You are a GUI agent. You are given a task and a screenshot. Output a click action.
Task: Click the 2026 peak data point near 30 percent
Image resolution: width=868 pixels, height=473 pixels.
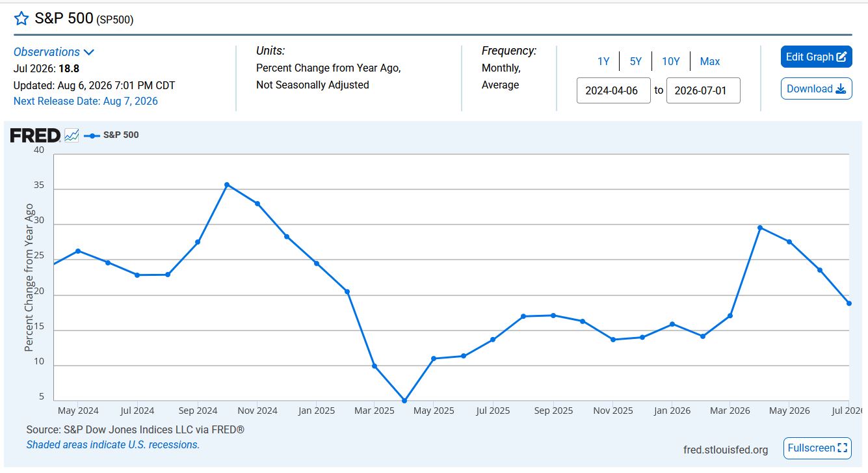(759, 228)
